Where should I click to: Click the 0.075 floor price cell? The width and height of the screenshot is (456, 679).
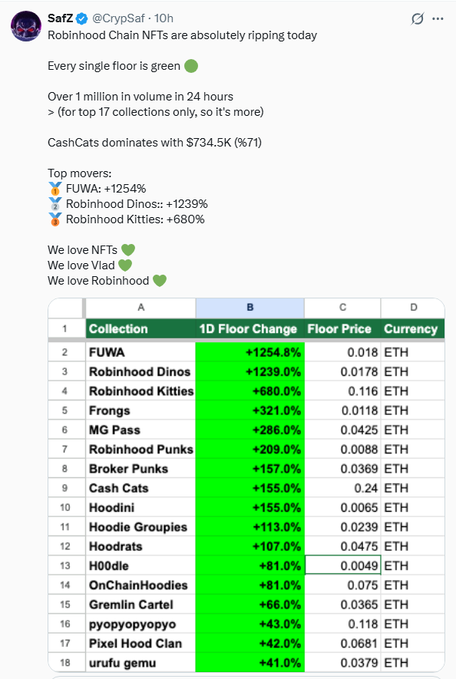(343, 585)
